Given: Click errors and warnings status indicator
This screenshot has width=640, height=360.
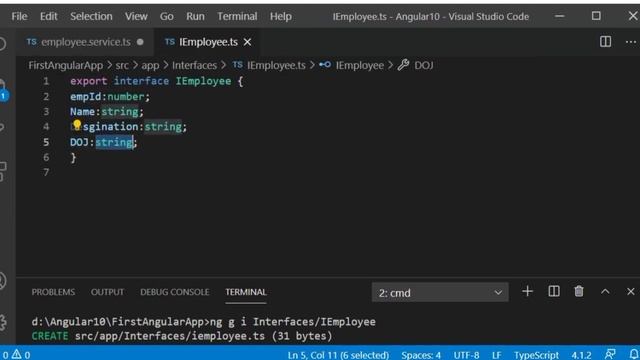Looking at the screenshot, I should tap(16, 355).
